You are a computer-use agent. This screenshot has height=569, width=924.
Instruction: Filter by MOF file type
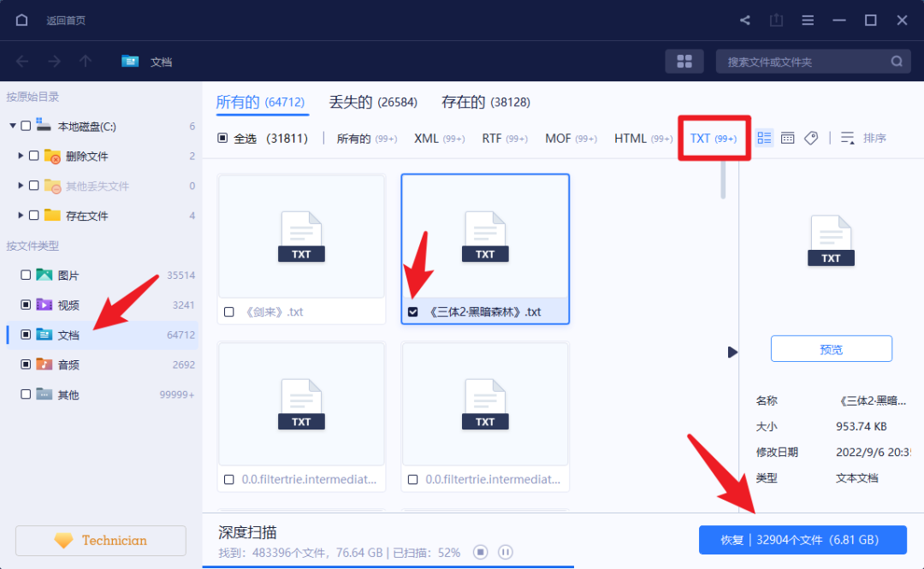pyautogui.click(x=571, y=138)
